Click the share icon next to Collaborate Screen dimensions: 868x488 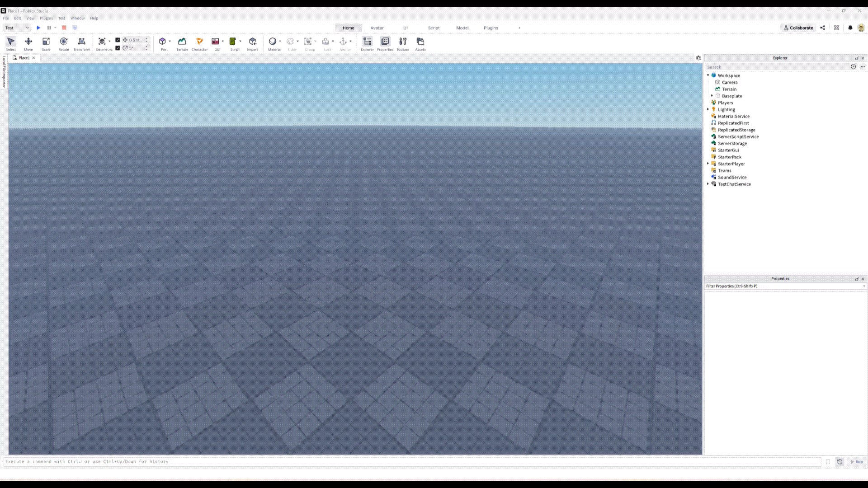tap(823, 28)
